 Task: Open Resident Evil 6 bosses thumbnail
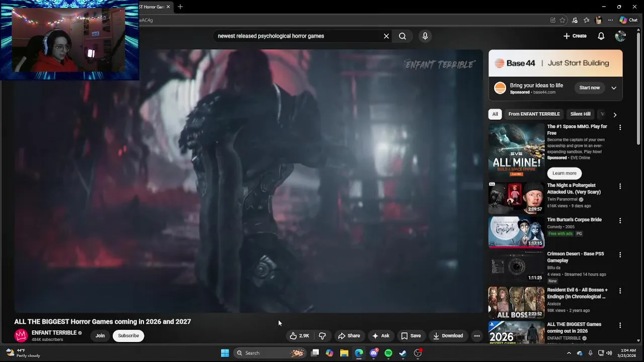point(516,303)
